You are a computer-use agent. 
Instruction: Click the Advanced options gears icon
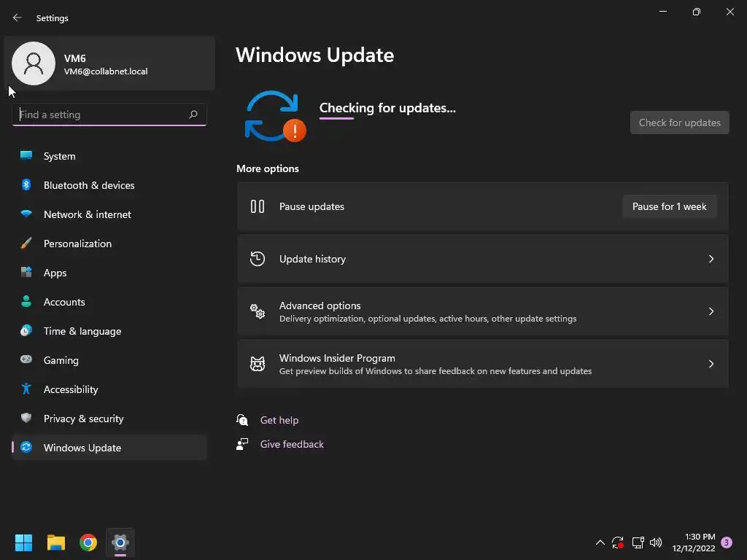pyautogui.click(x=258, y=311)
